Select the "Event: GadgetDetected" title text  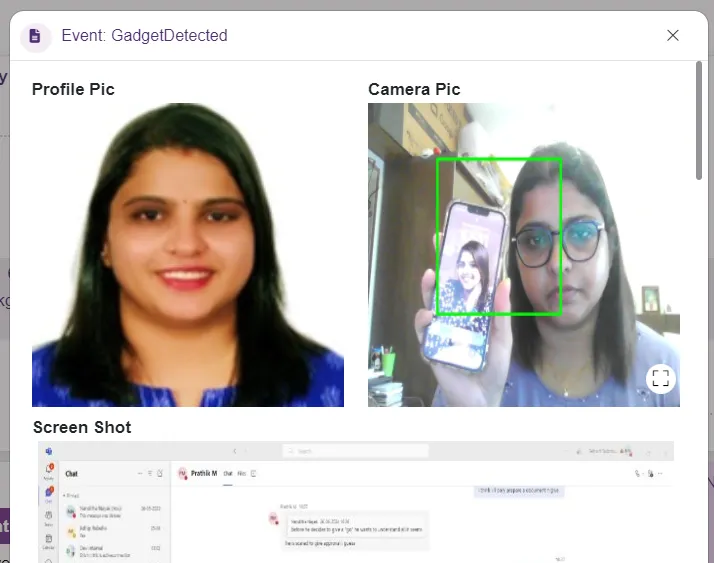pos(144,36)
